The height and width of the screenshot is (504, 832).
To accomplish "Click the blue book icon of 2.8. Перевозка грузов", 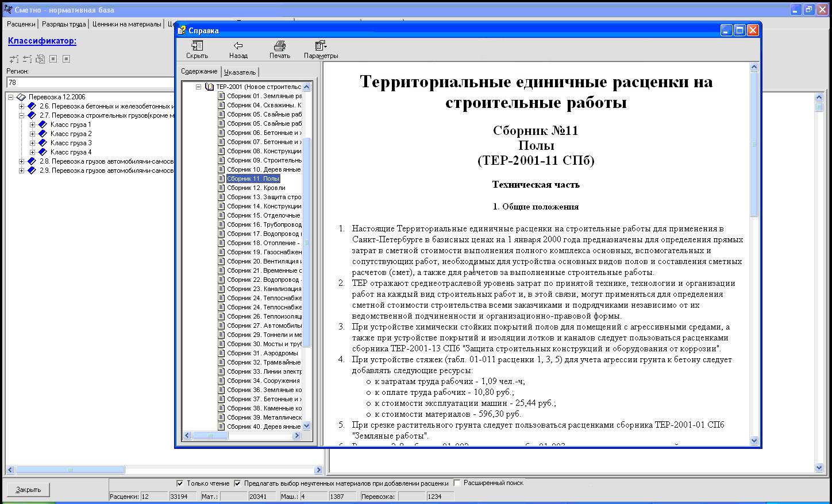I will click(x=32, y=161).
